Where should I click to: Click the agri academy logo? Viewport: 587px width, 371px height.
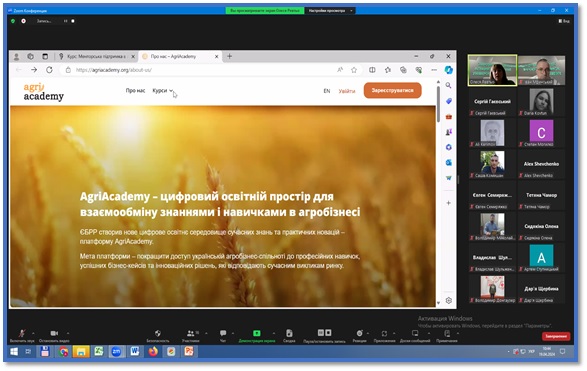tap(43, 92)
